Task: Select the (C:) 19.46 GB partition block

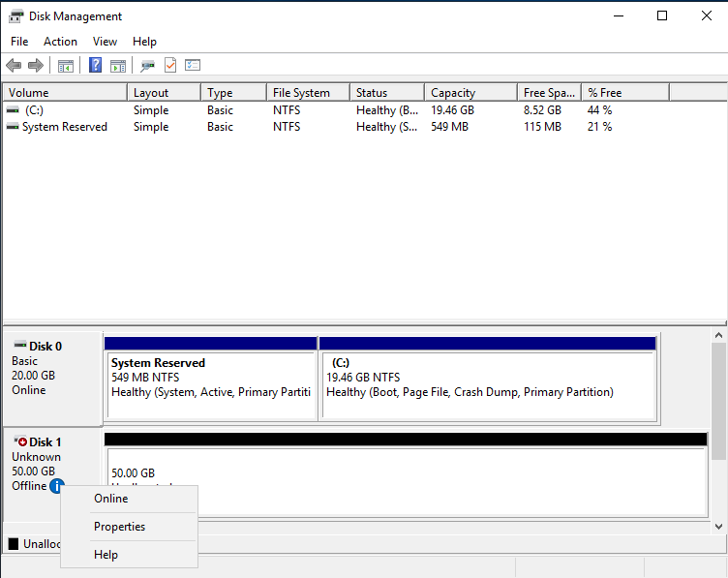Action: tap(488, 380)
